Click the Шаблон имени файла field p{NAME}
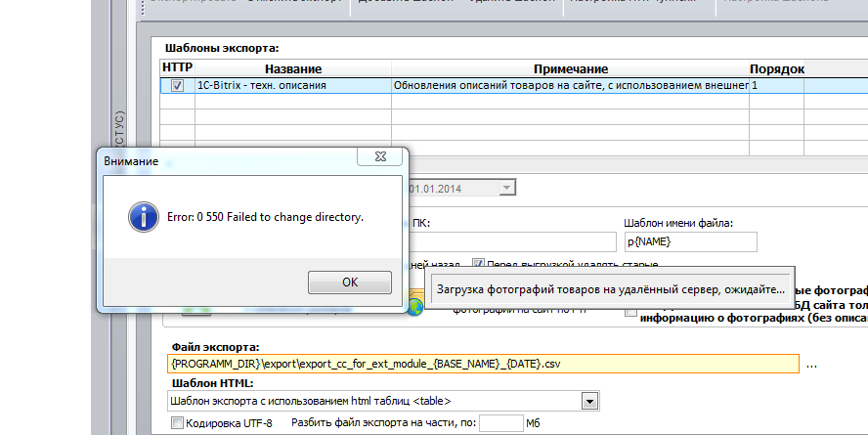 point(690,241)
